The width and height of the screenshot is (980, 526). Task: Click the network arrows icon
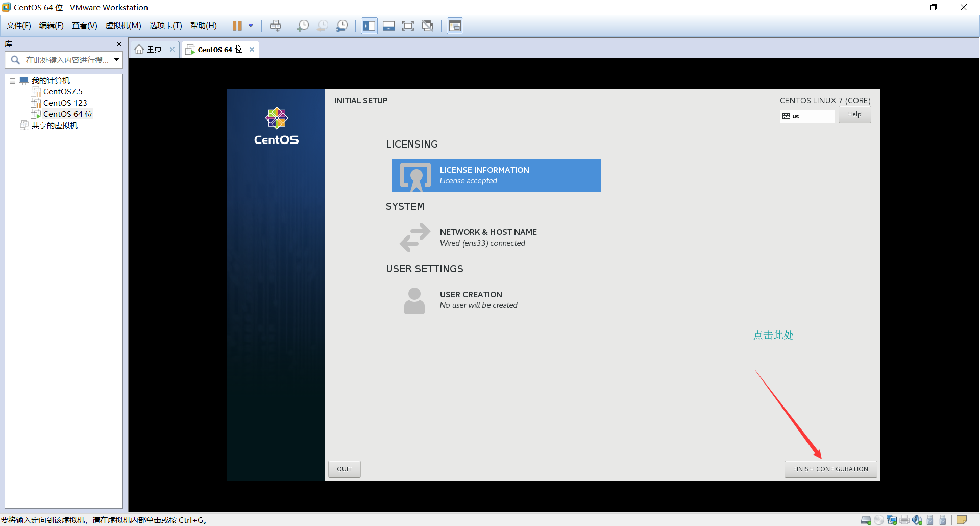pyautogui.click(x=414, y=237)
